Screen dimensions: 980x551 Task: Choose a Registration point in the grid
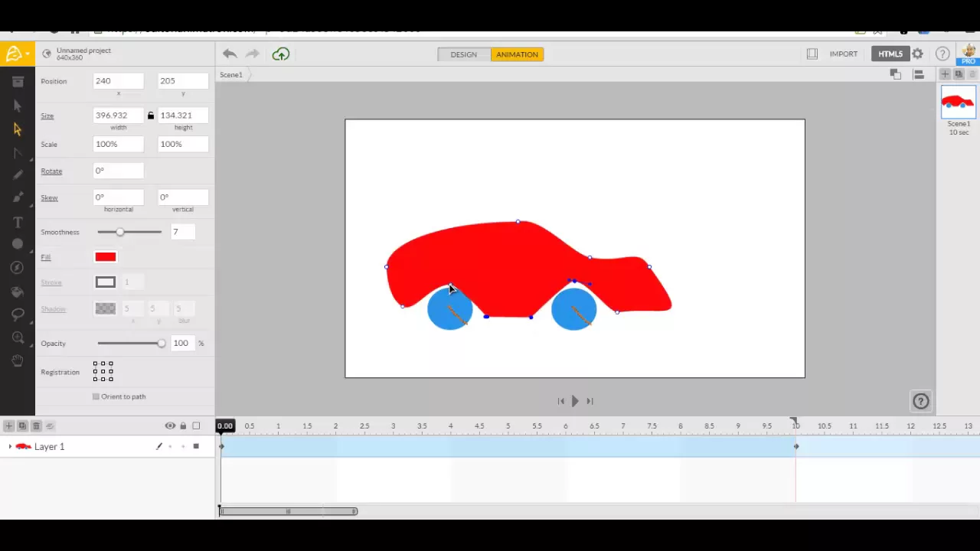pos(103,372)
